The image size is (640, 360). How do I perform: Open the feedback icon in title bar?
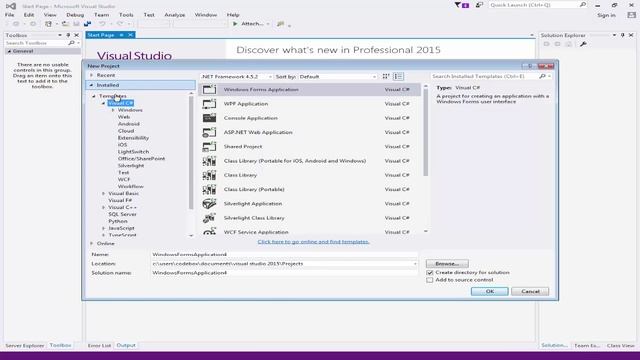click(480, 5)
